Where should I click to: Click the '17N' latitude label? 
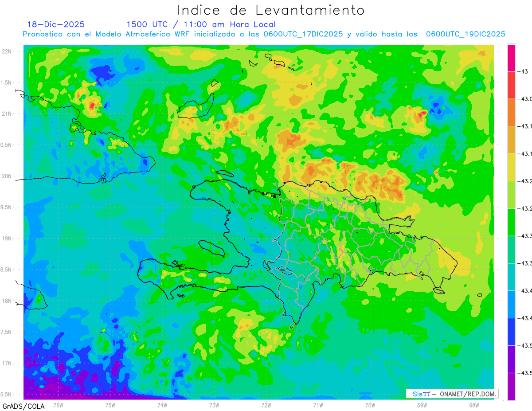coord(7,363)
